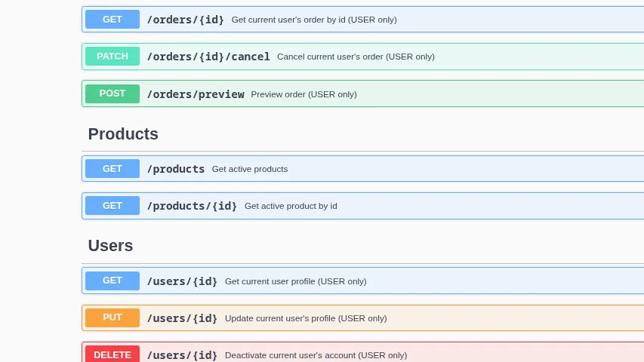This screenshot has width=644, height=362.
Task: Open PUT /users/{id} operation
Action: 362,318
